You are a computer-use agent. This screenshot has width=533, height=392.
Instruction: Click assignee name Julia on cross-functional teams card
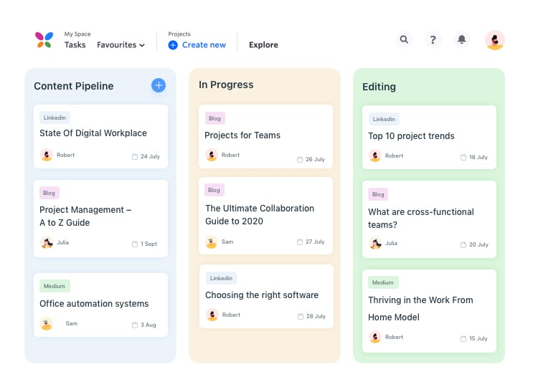point(391,243)
